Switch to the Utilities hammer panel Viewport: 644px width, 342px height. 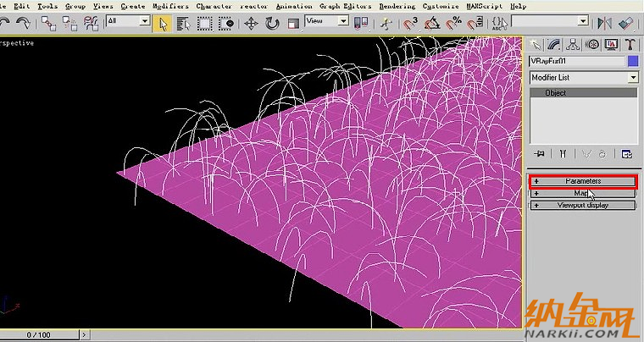[x=628, y=44]
